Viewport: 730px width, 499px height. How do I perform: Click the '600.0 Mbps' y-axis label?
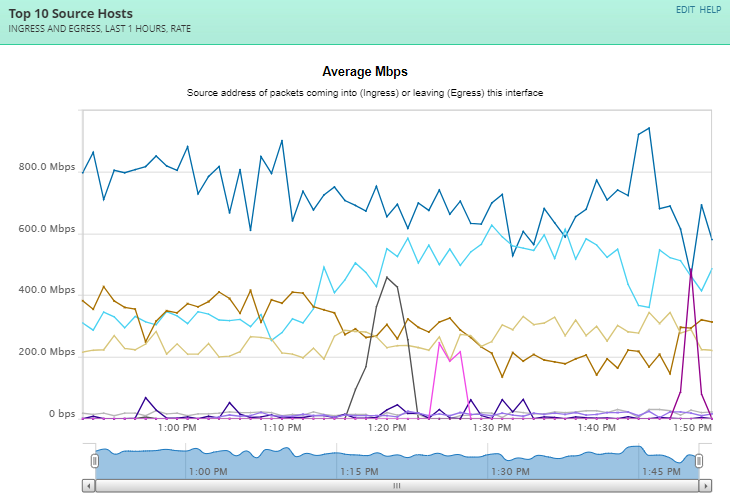(x=47, y=229)
